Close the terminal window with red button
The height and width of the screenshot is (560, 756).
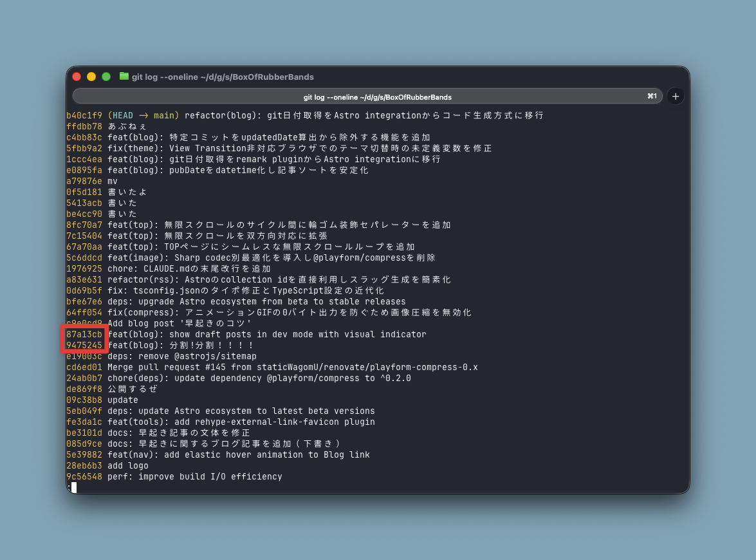tap(77, 77)
